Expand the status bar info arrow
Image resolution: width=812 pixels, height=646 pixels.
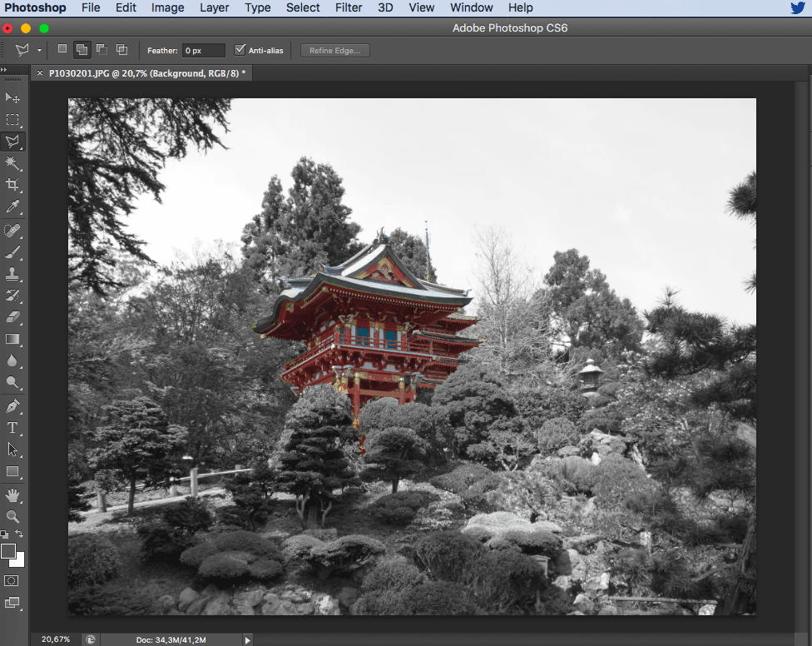247,639
